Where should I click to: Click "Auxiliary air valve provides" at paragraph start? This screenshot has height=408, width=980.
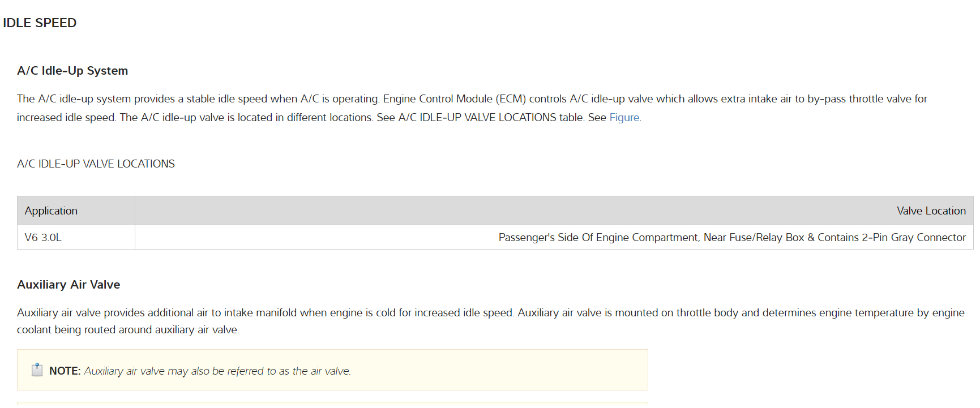[76, 313]
